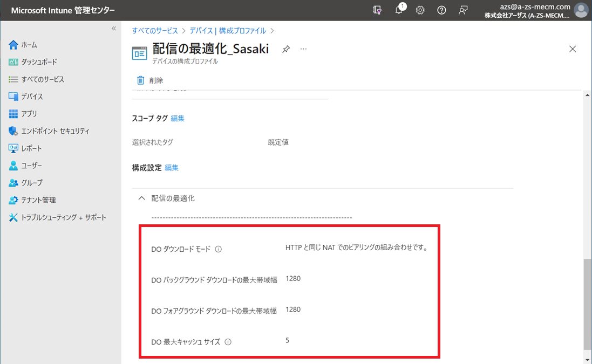Open the feedback icon in header
592x364 pixels.
click(462, 10)
